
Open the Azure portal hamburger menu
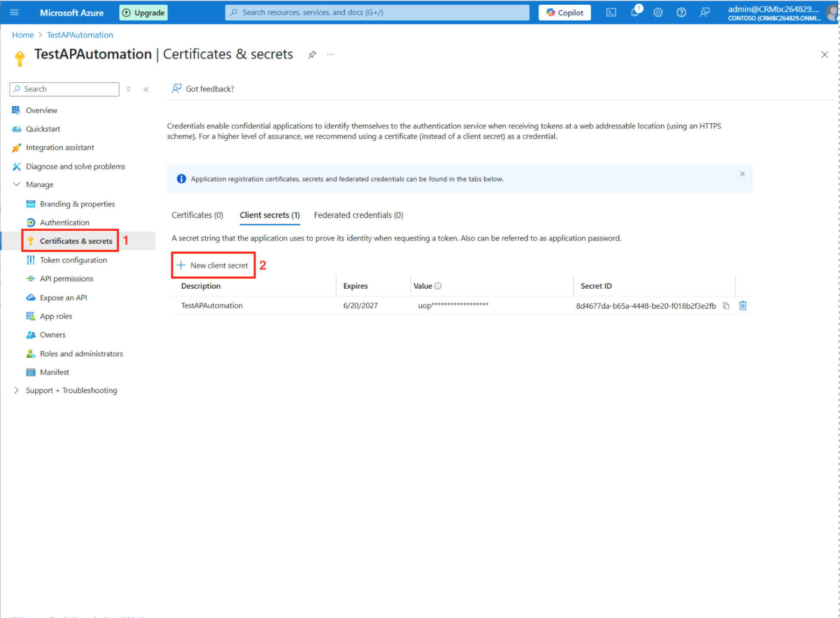[14, 12]
